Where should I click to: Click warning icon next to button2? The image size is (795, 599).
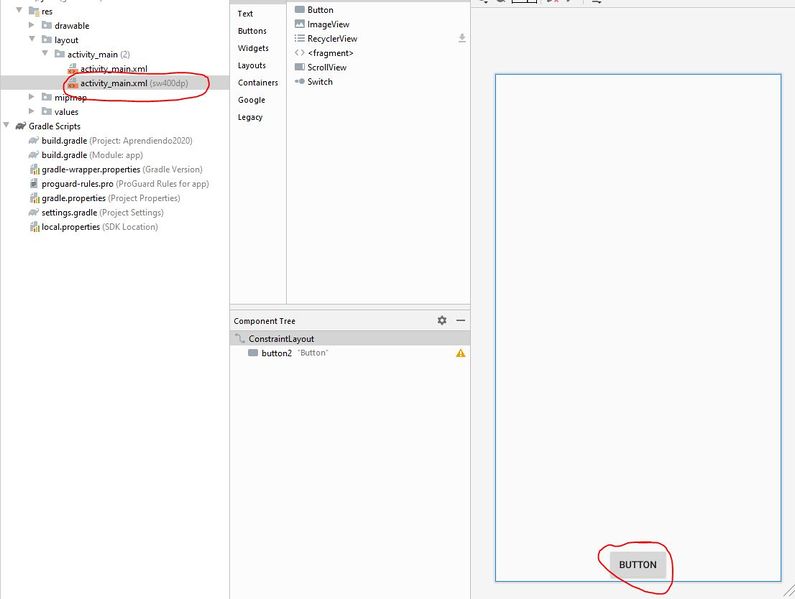pos(460,353)
